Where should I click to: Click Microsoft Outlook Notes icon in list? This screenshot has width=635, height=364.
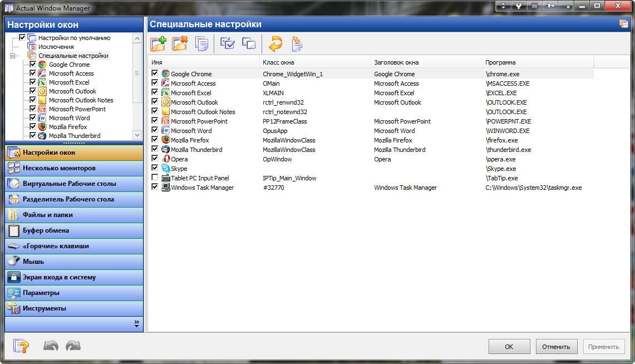pyautogui.click(x=166, y=111)
